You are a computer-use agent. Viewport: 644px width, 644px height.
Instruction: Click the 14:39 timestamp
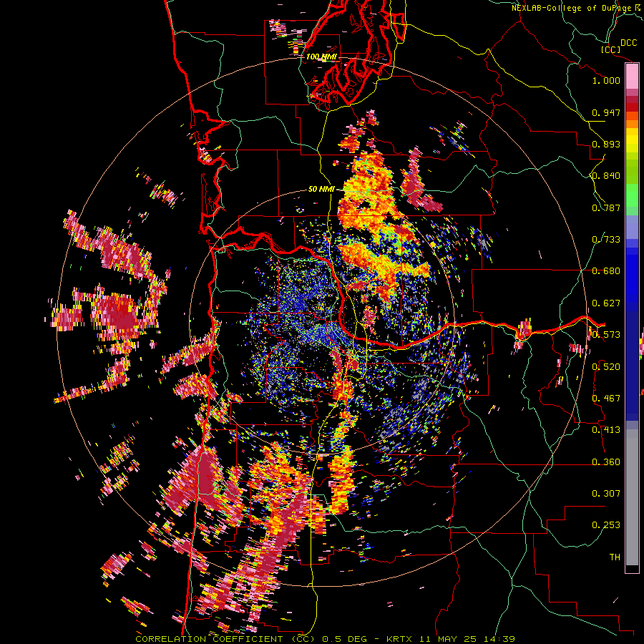499,639
